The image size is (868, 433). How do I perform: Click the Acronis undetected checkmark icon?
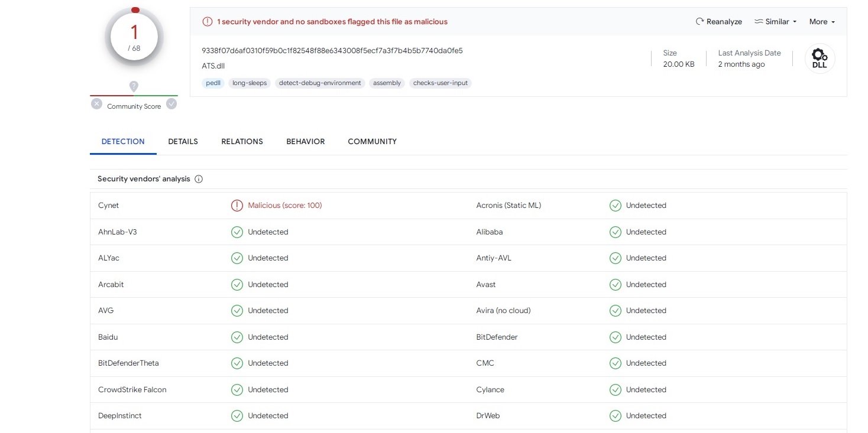click(616, 206)
